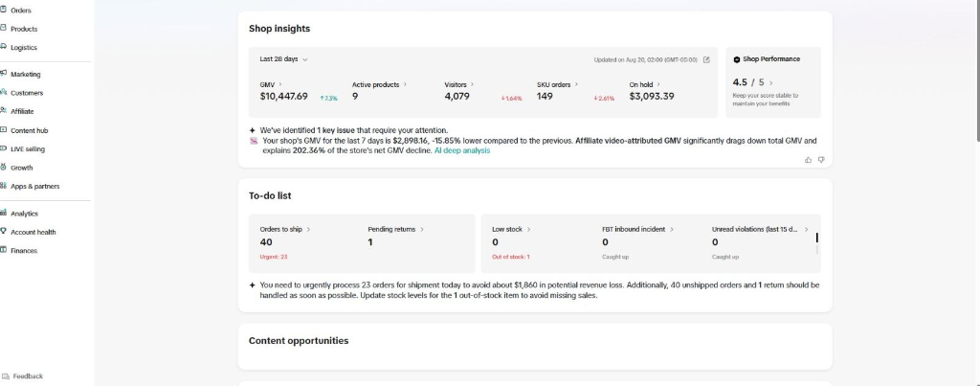
Task: Click the Content opportunities heading
Action: tap(299, 341)
